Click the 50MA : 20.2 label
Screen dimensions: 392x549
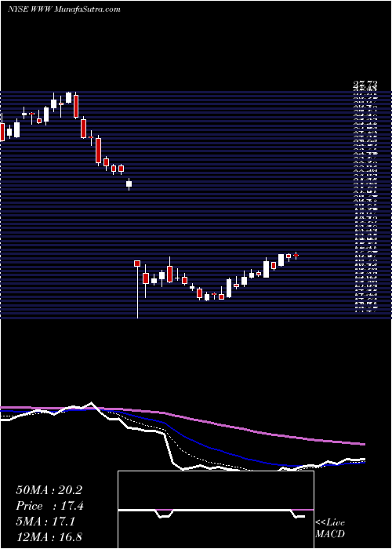pyautogui.click(x=49, y=490)
